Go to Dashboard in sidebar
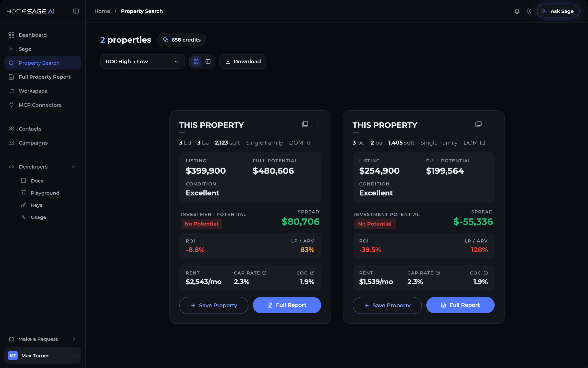 (43, 35)
